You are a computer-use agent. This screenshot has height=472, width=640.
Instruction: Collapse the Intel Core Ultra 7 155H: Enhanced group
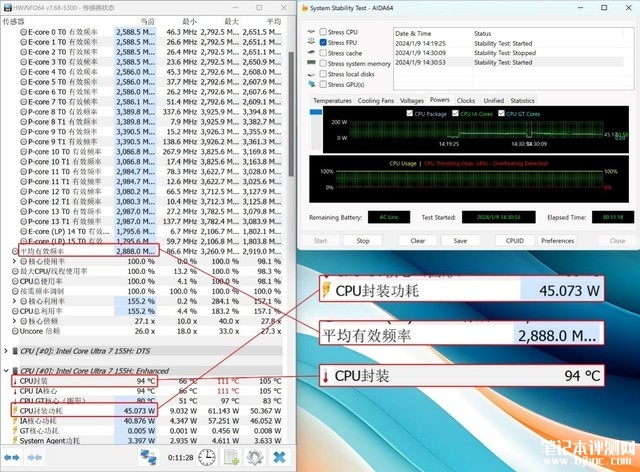pyautogui.click(x=6, y=371)
